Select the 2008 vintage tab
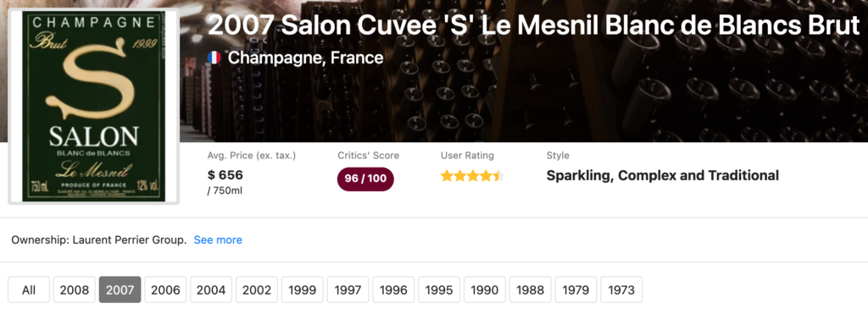 (75, 289)
